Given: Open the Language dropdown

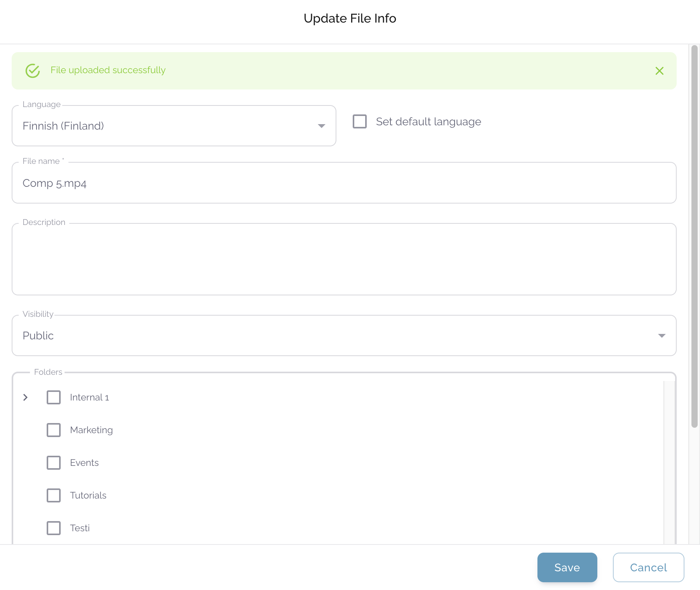Looking at the screenshot, I should tap(174, 126).
